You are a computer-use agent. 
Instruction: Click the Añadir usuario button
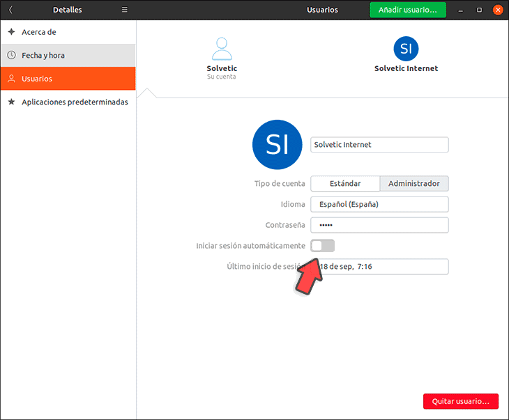pos(408,10)
